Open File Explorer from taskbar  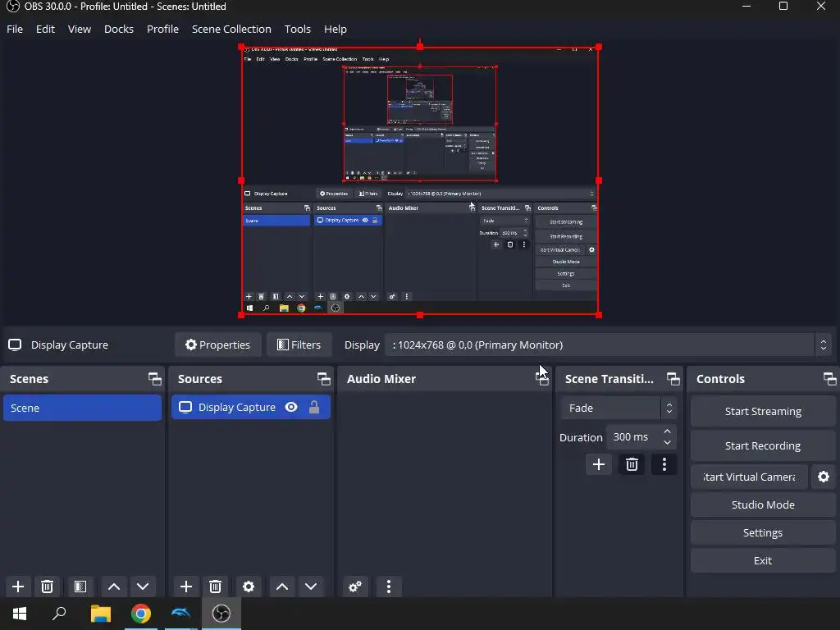pyautogui.click(x=101, y=614)
